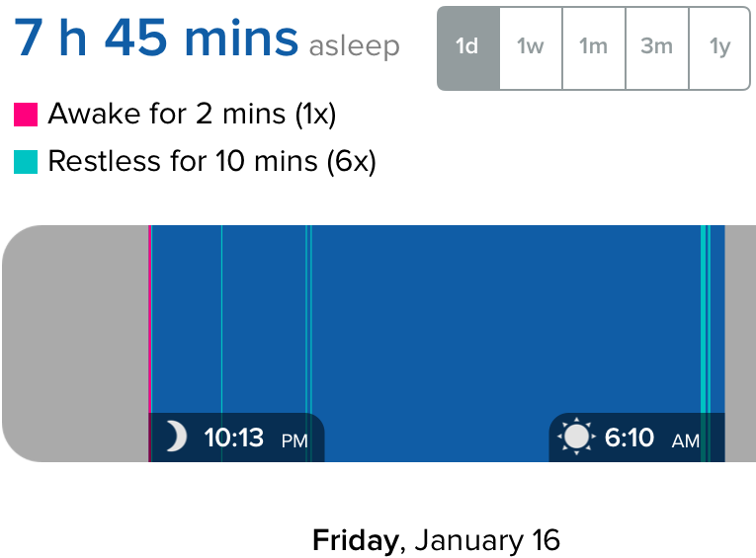
Task: Click the sun wake-up icon
Action: (x=575, y=437)
